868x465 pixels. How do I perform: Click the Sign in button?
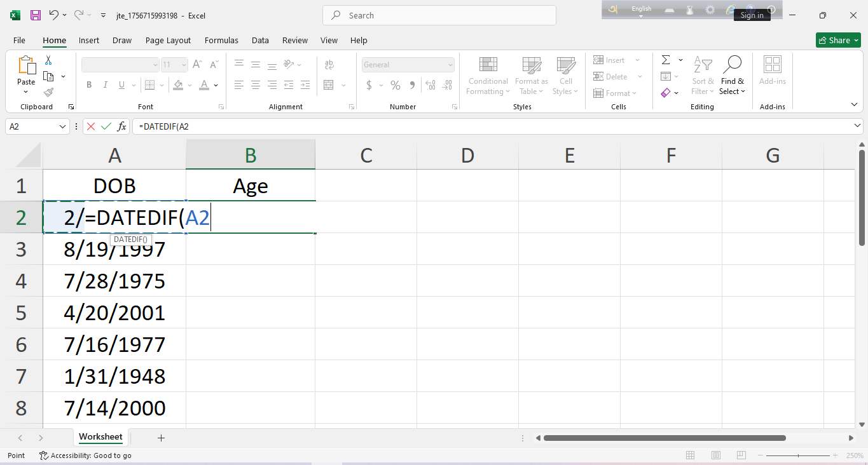pos(752,15)
